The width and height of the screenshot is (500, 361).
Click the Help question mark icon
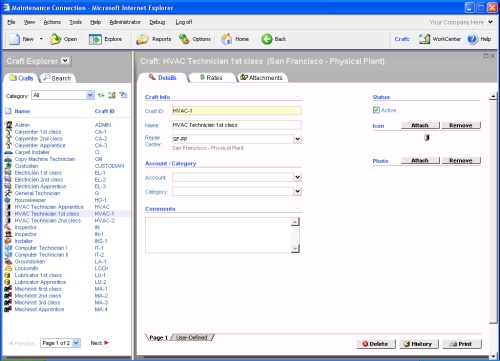coord(473,39)
